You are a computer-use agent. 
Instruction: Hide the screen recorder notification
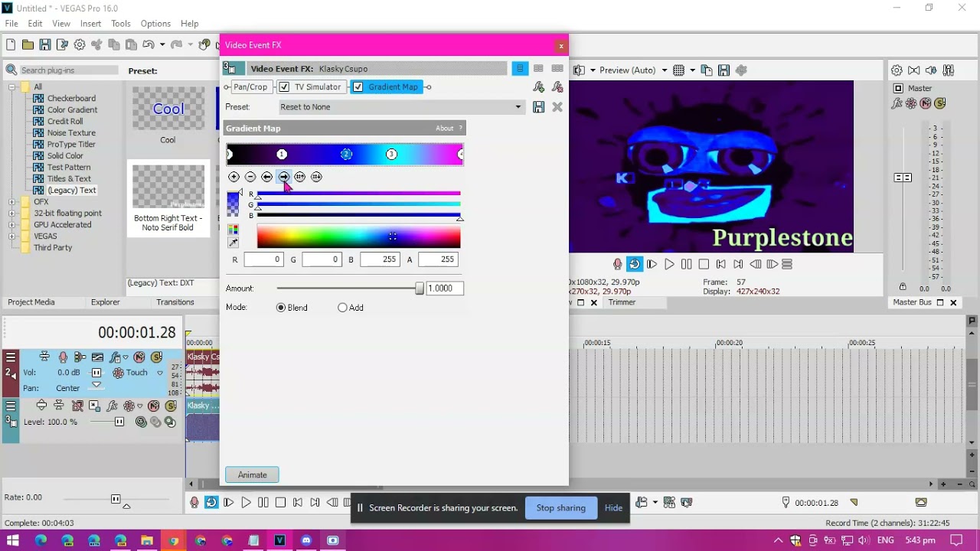pyautogui.click(x=613, y=508)
